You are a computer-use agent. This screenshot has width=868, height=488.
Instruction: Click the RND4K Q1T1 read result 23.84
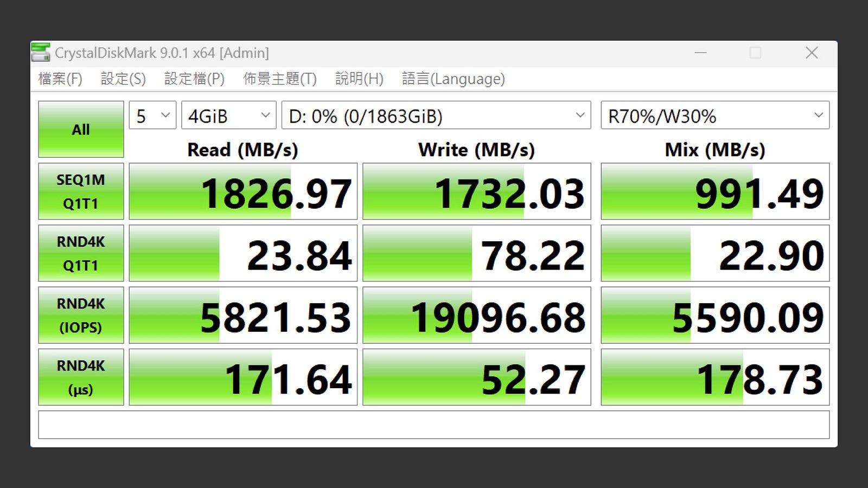[243, 253]
